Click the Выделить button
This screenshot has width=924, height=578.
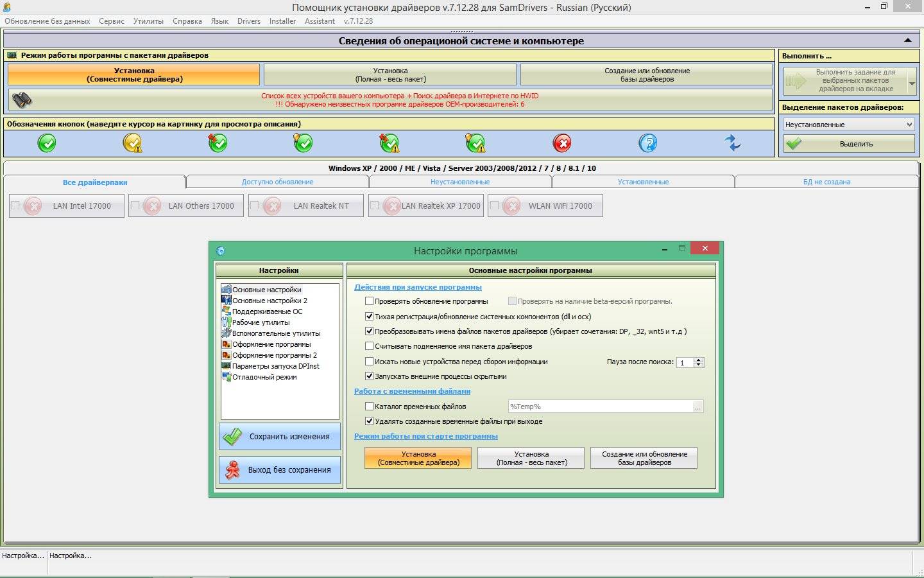point(849,144)
